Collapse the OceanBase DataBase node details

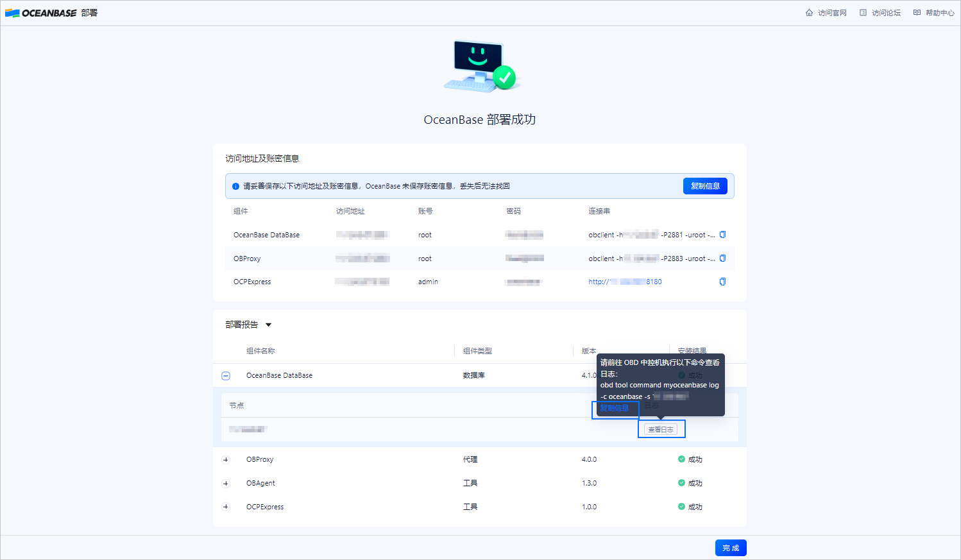[226, 375]
